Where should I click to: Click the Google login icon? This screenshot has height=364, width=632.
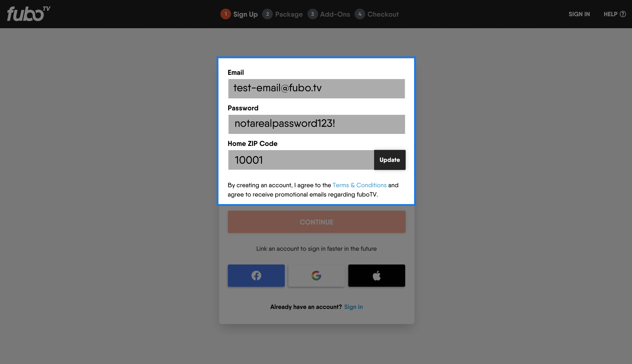(316, 275)
